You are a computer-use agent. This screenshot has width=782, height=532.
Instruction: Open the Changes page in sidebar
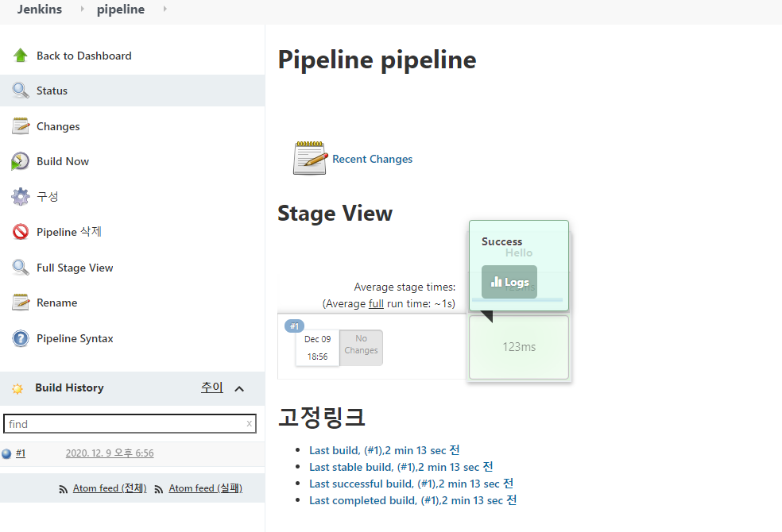58,126
